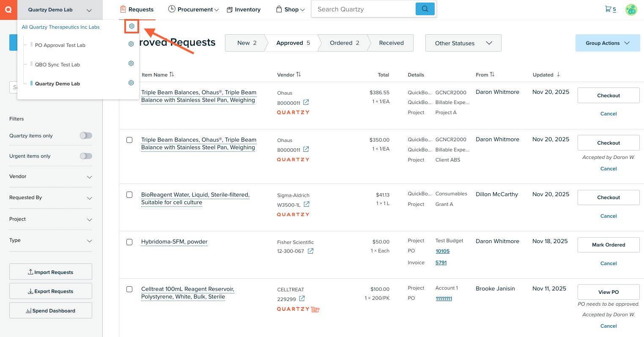Viewport: 644px width, 337px height.
Task: Check the Celltreat Reagent Reservoir row checkbox
Action: [129, 289]
